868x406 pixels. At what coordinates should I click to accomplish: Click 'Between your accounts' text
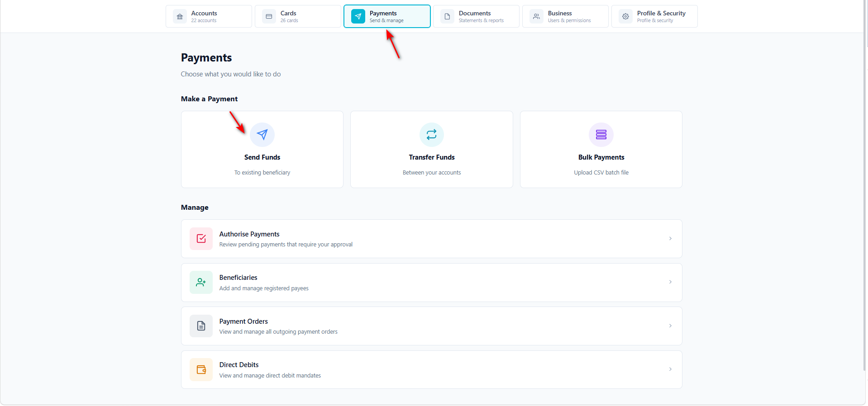pos(432,173)
